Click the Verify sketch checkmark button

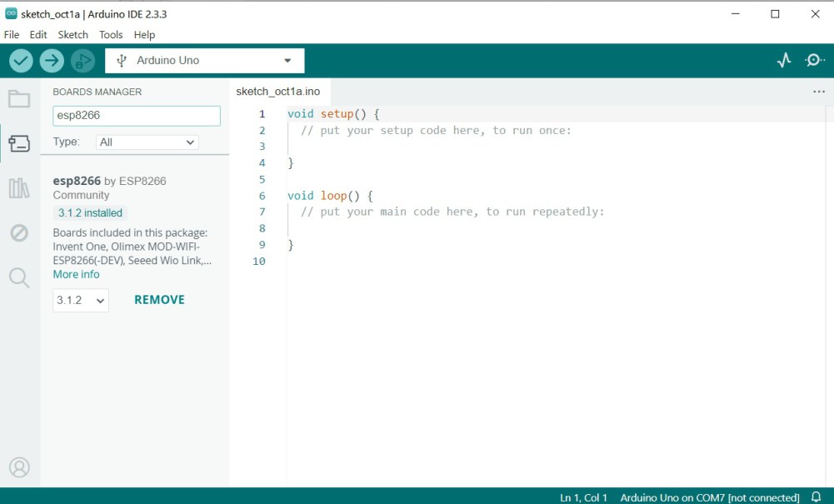pos(21,61)
